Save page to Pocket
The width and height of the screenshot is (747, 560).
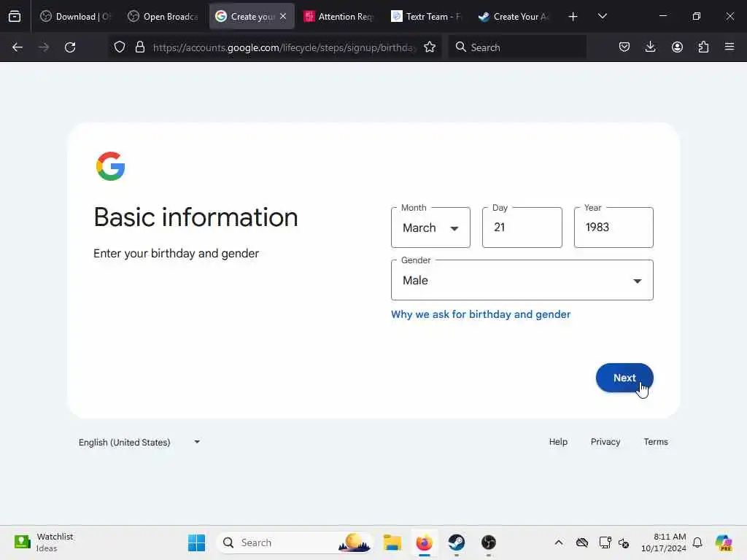[624, 47]
